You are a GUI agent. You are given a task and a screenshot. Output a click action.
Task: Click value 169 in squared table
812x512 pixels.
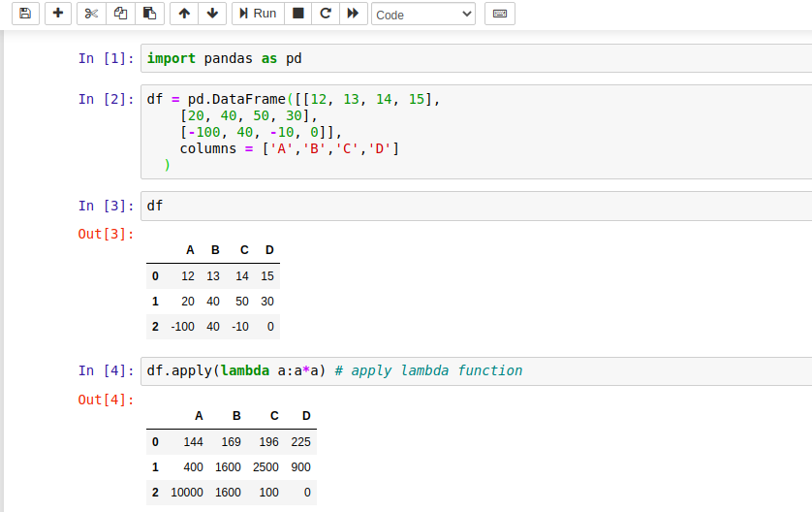coord(231,442)
